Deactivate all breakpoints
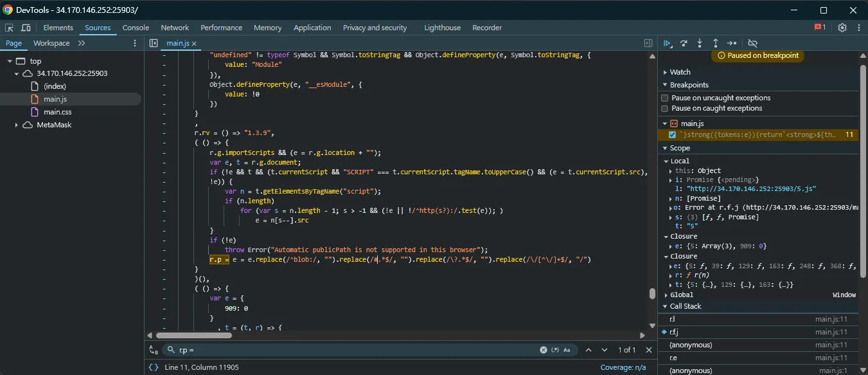The height and width of the screenshot is (375, 868). coord(752,43)
